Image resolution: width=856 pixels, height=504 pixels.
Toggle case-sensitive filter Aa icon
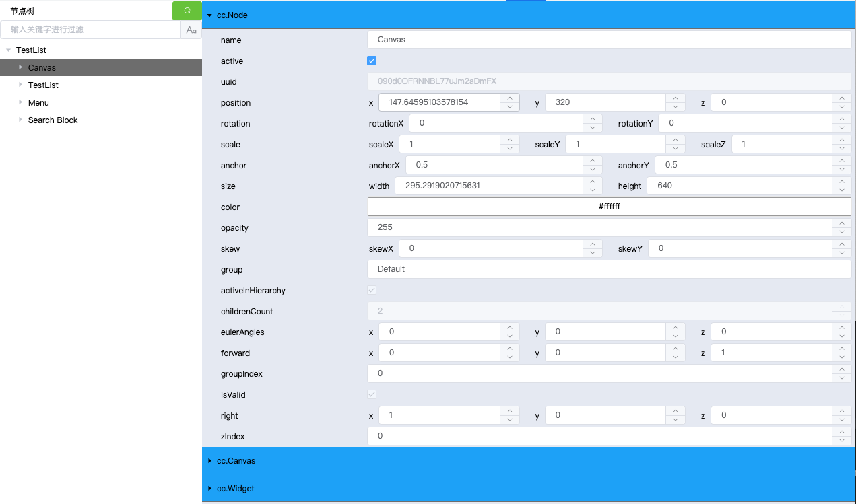[191, 30]
